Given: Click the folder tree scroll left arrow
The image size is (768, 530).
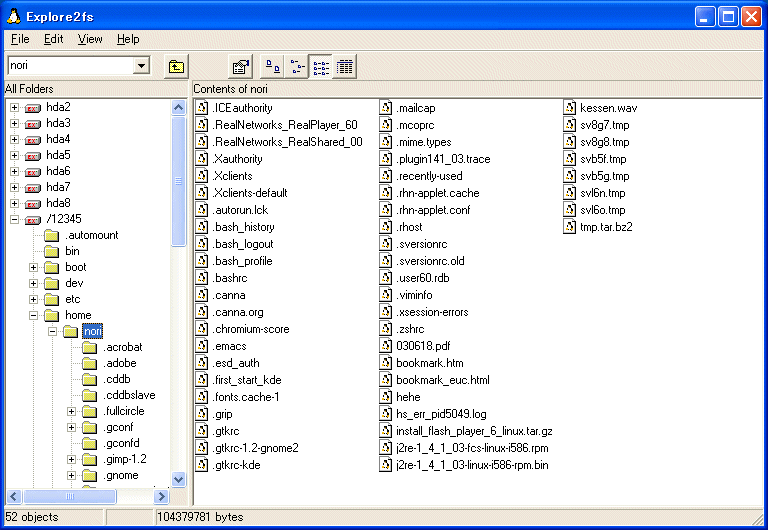Looking at the screenshot, I should pyautogui.click(x=14, y=497).
